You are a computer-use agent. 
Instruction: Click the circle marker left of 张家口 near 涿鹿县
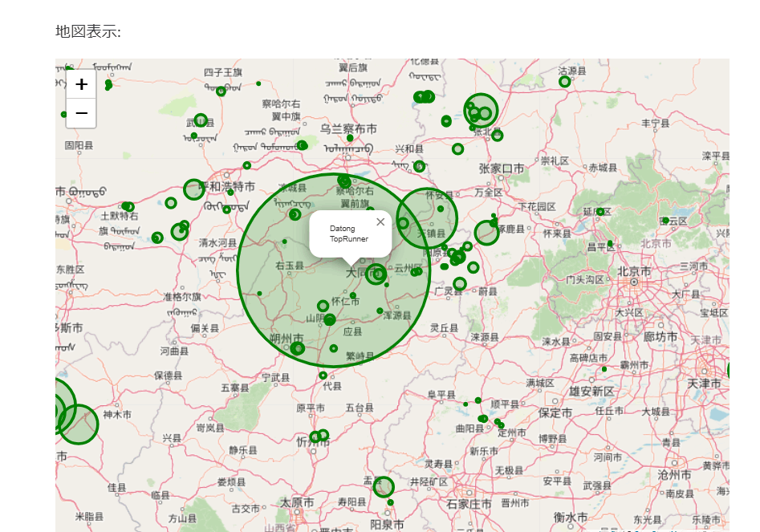pyautogui.click(x=486, y=233)
